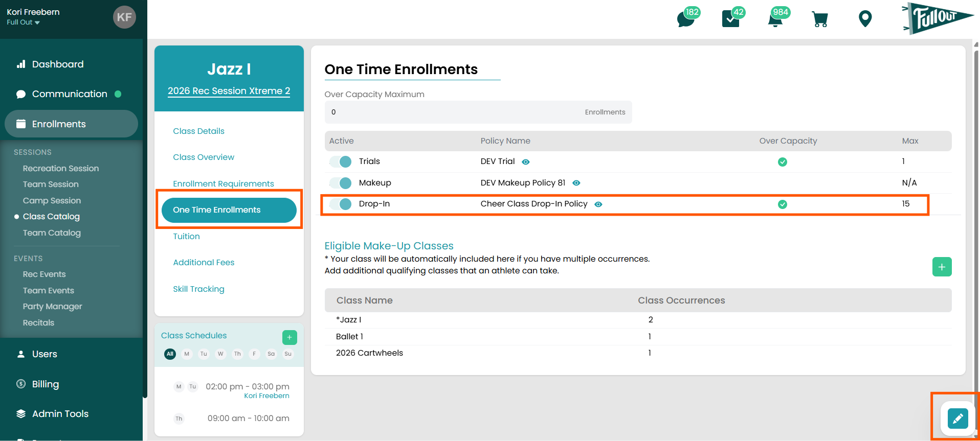Click the pencil edit button
Viewport: 980px width, 441px height.
coord(957,419)
